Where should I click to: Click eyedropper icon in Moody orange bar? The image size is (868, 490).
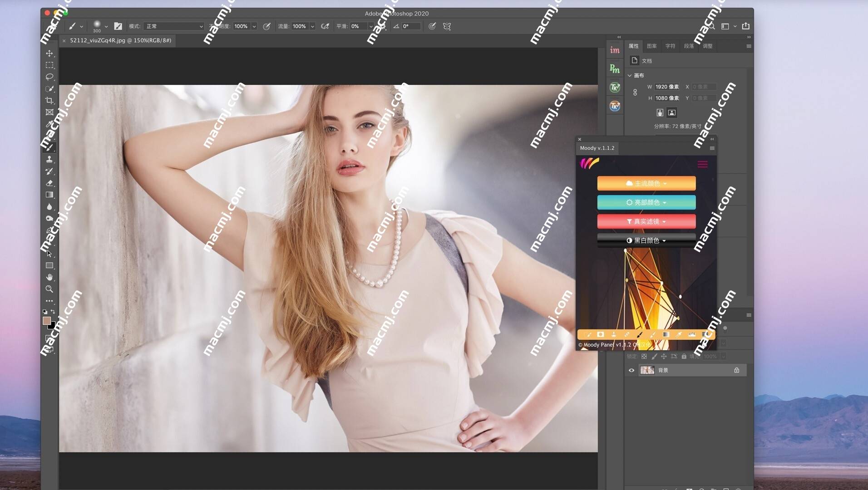pyautogui.click(x=679, y=334)
